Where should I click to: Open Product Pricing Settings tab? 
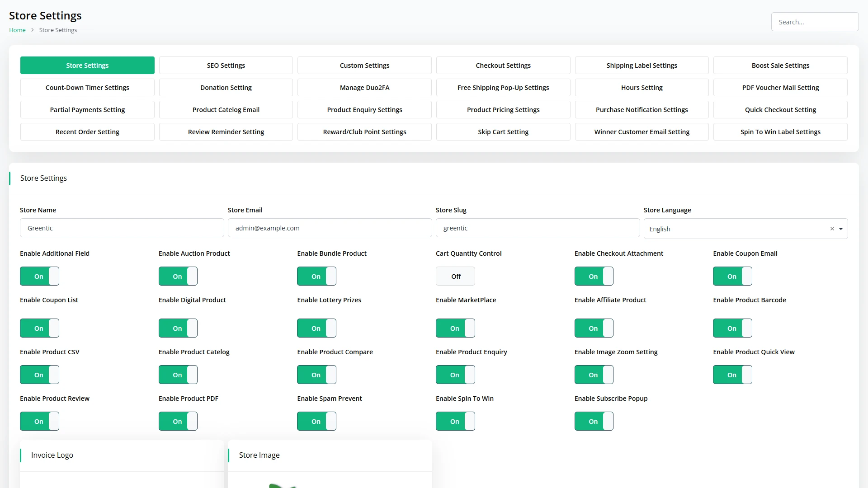coord(503,110)
